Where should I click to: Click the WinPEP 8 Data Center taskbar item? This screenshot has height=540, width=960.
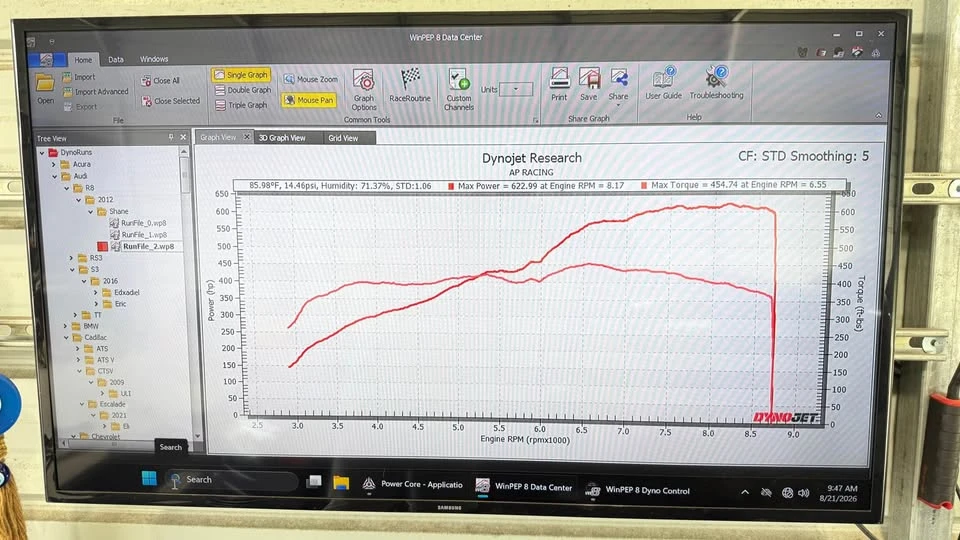coord(524,487)
